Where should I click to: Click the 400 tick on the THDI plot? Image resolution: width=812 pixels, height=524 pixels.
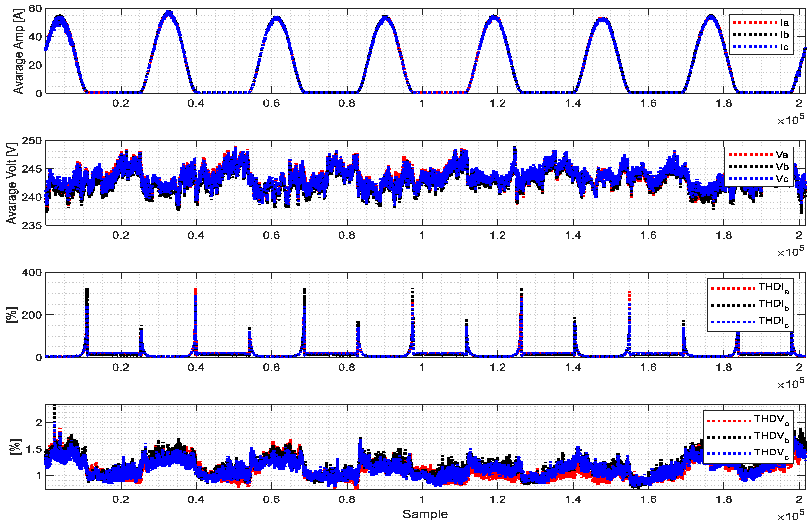(x=32, y=273)
